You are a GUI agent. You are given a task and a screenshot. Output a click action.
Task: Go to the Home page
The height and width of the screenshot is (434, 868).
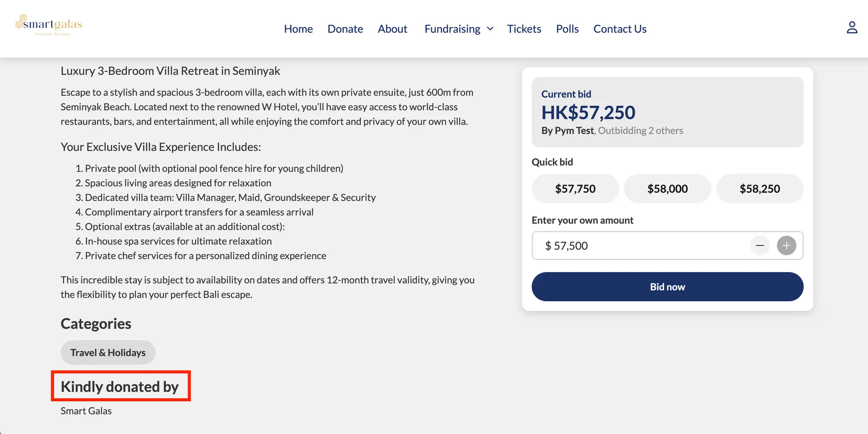(x=298, y=29)
